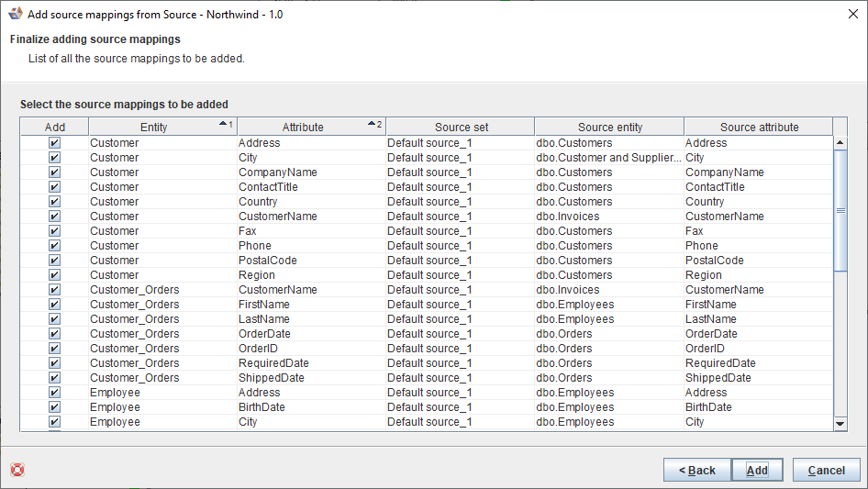Sort by the Source set column header

[x=461, y=128]
